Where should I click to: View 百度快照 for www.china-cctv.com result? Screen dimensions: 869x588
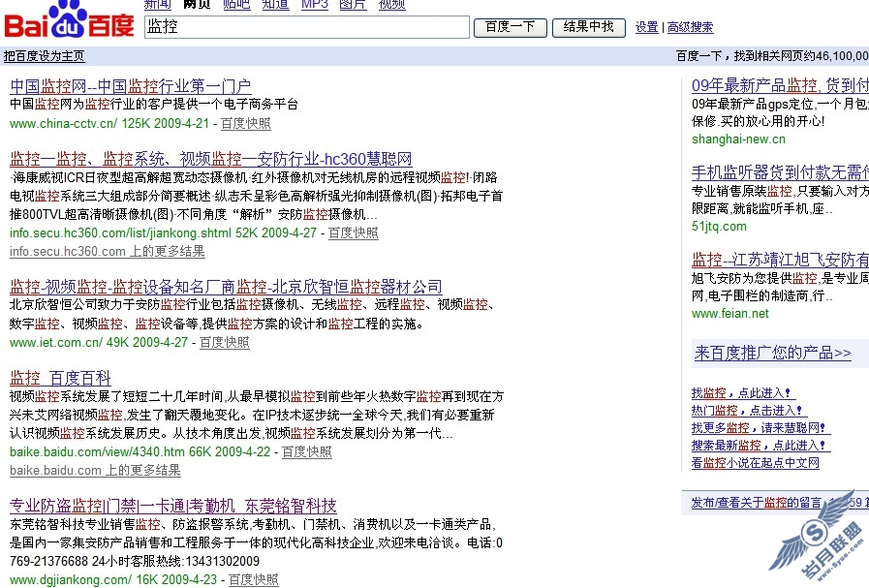(246, 124)
